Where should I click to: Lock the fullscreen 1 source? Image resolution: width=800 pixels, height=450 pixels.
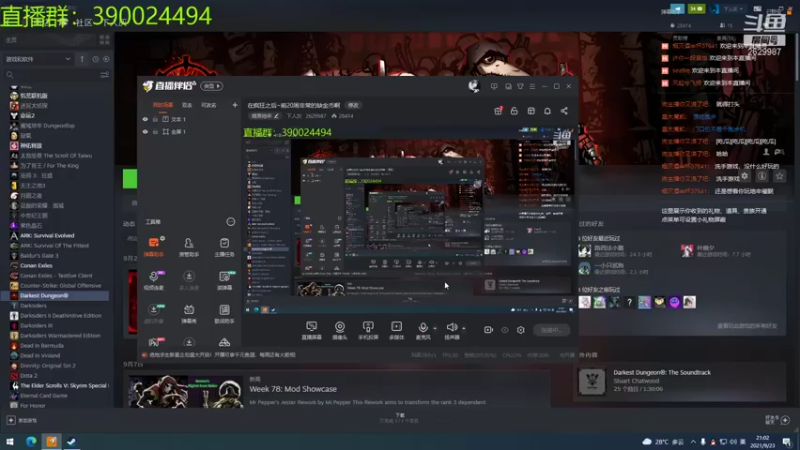pos(155,132)
